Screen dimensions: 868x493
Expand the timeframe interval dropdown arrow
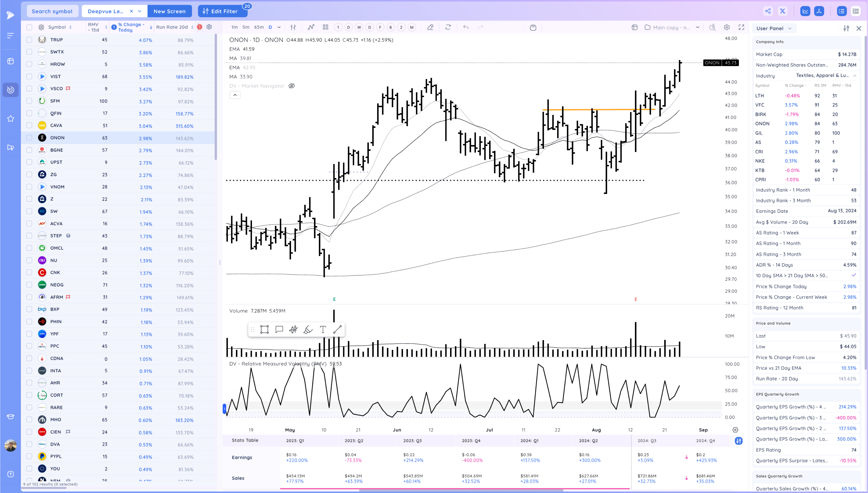279,27
